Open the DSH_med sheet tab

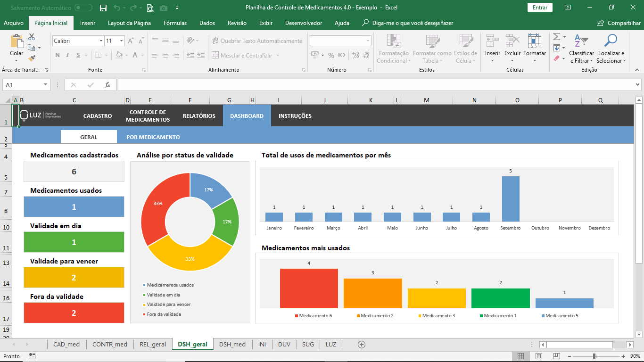(x=232, y=345)
